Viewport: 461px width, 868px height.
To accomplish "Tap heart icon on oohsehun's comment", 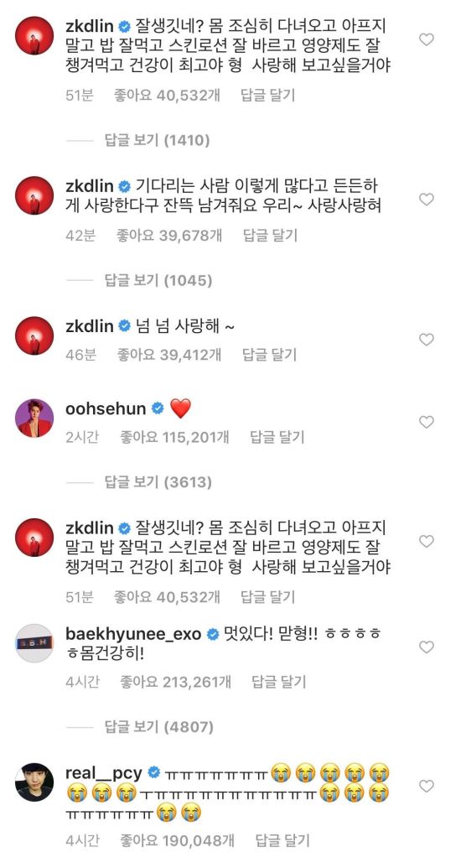I will pyautogui.click(x=426, y=423).
